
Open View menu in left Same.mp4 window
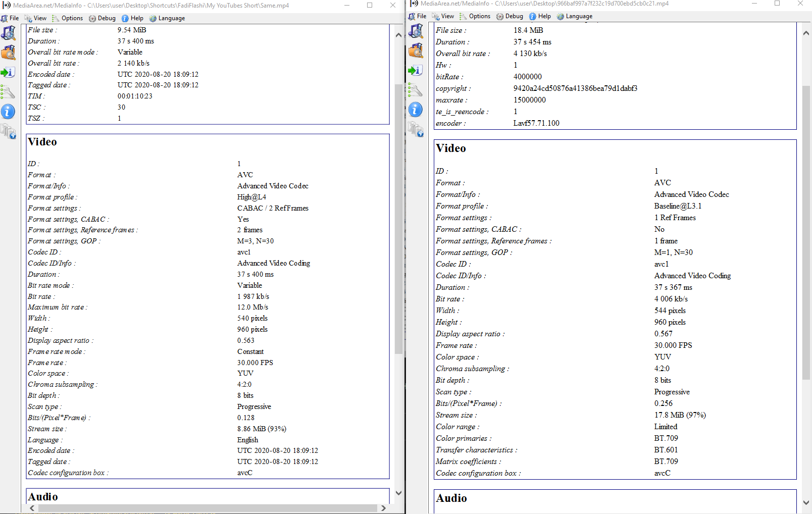[x=36, y=18]
